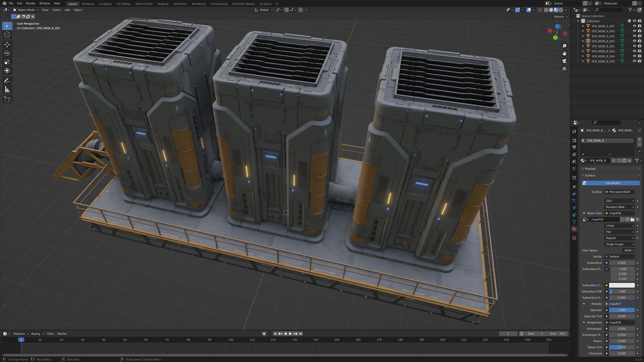Open the Physics properties tab

coord(574,208)
